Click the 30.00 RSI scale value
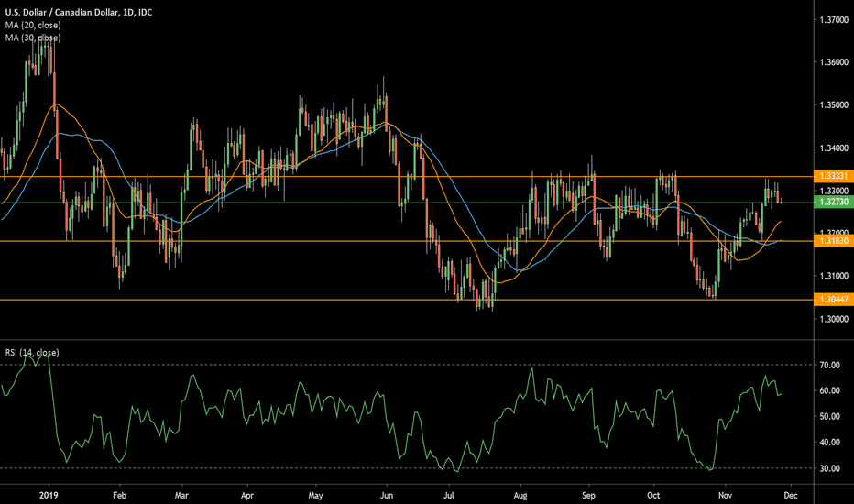Image resolution: width=854 pixels, height=504 pixels. [x=830, y=468]
